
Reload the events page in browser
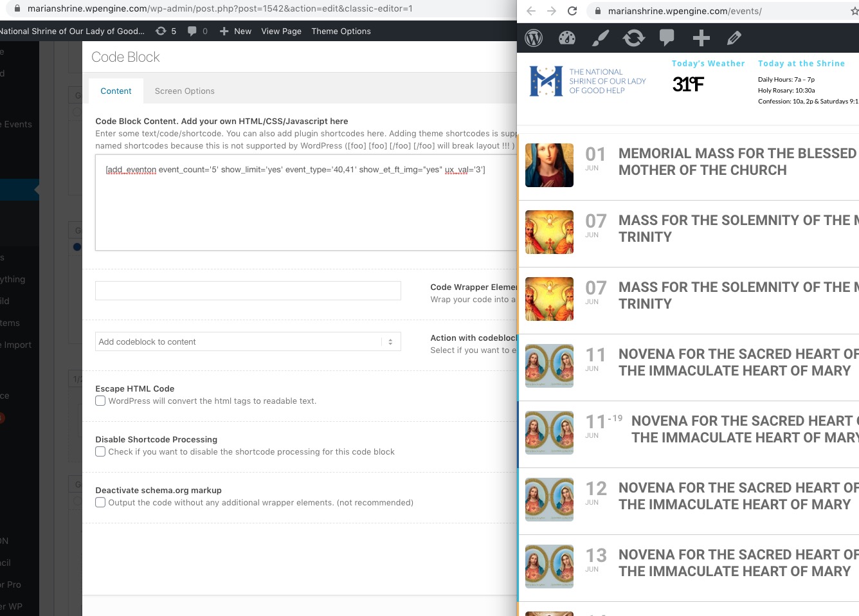(x=572, y=11)
